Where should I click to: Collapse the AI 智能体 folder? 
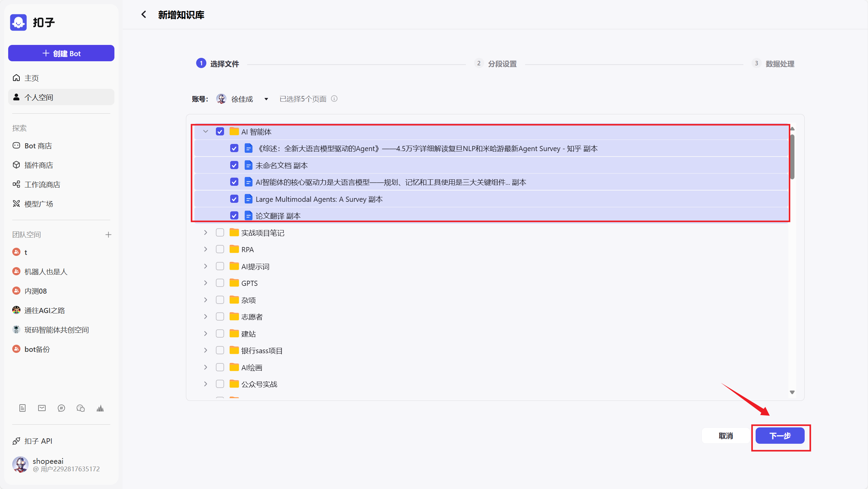tap(206, 131)
